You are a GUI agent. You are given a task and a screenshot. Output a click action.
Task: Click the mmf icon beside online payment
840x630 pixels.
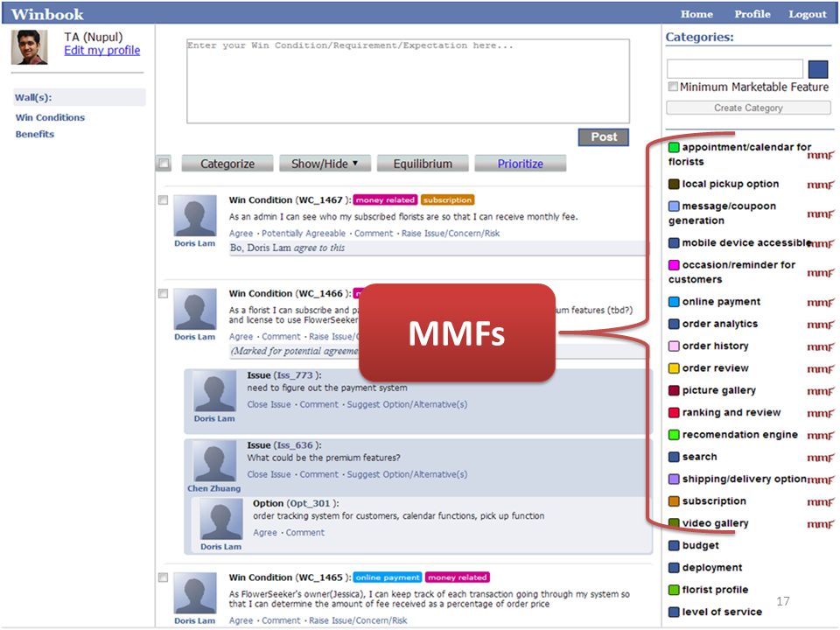(821, 303)
